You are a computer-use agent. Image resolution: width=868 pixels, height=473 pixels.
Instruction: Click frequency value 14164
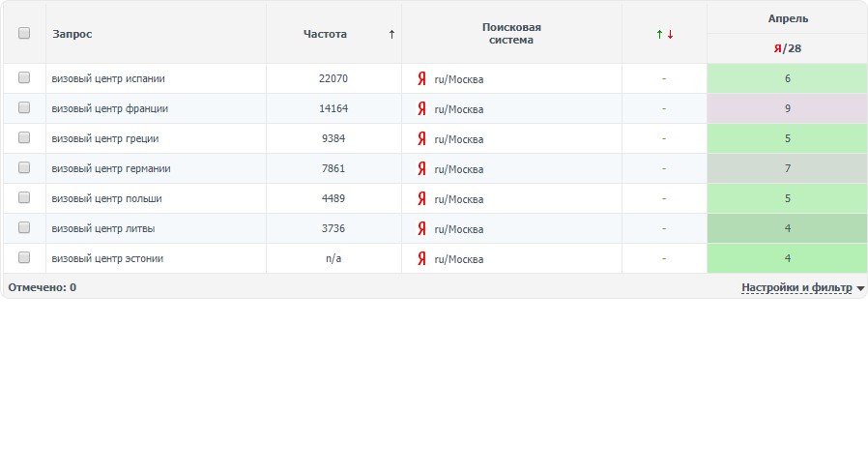[x=333, y=108]
